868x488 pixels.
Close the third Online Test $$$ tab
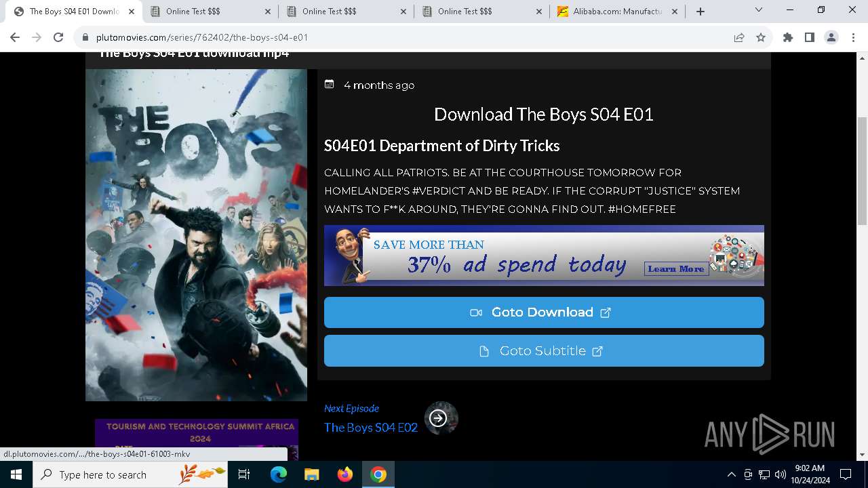[538, 12]
